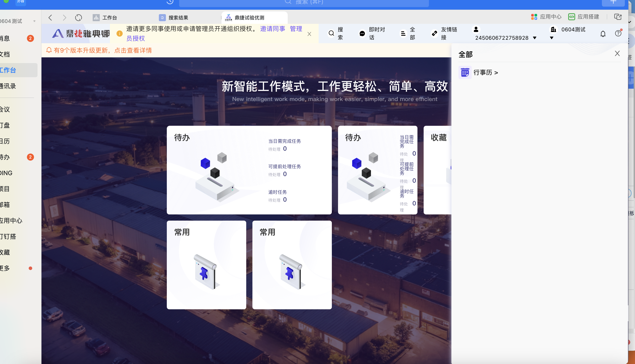This screenshot has height=364, width=635.
Task: Click 可提前处理任务 in the large 待办 card
Action: point(284,167)
